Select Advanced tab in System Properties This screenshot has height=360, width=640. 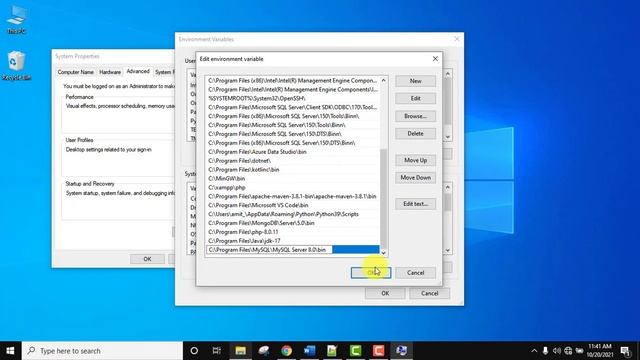coord(138,71)
